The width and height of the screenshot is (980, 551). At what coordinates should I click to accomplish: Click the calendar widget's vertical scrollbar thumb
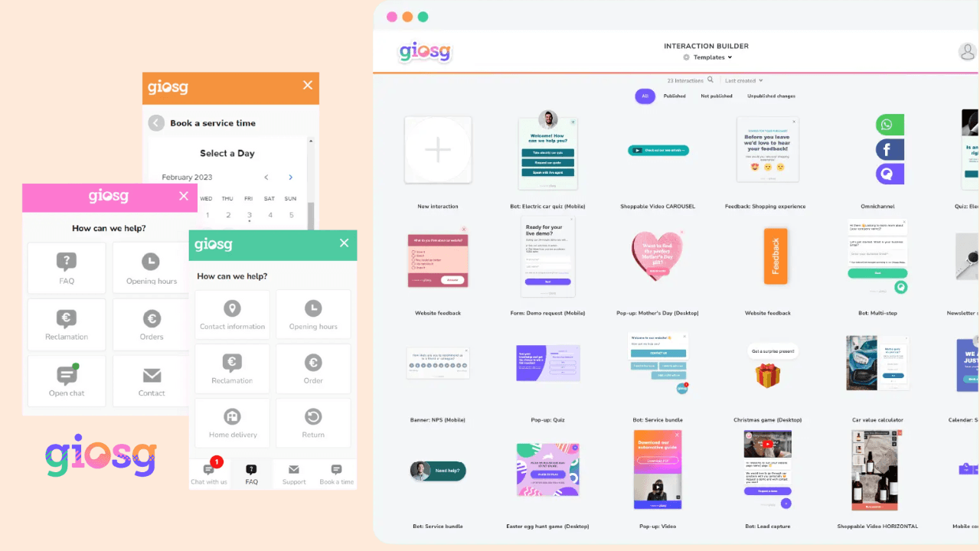310,216
